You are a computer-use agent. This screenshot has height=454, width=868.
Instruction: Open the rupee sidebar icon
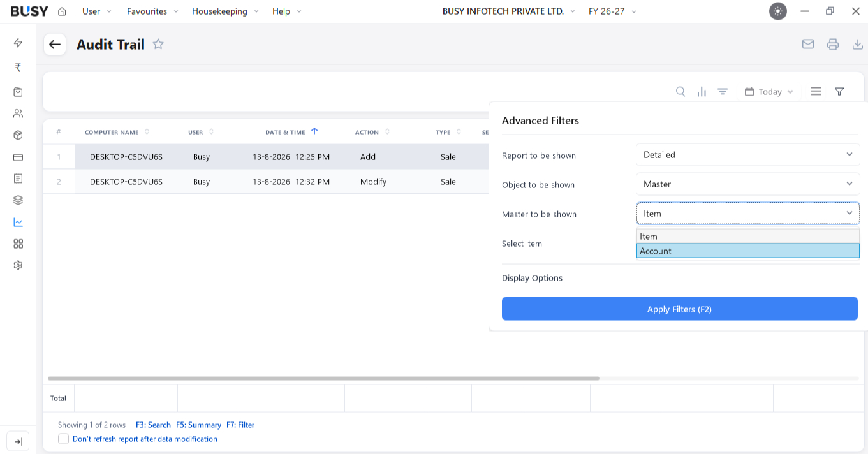click(x=18, y=68)
